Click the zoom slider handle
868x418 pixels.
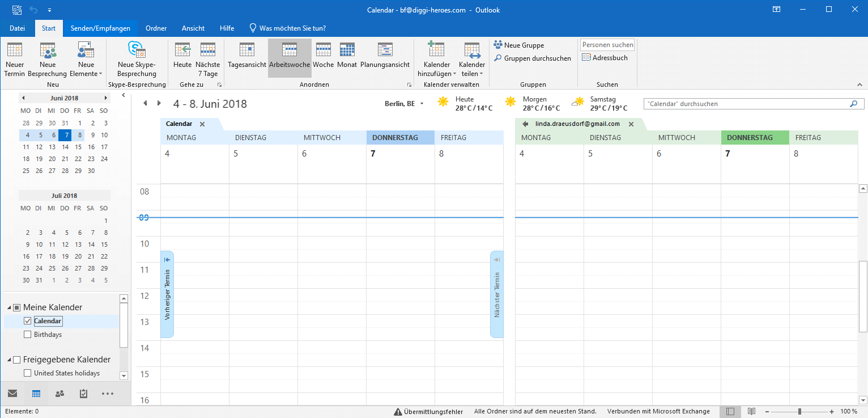click(x=799, y=411)
